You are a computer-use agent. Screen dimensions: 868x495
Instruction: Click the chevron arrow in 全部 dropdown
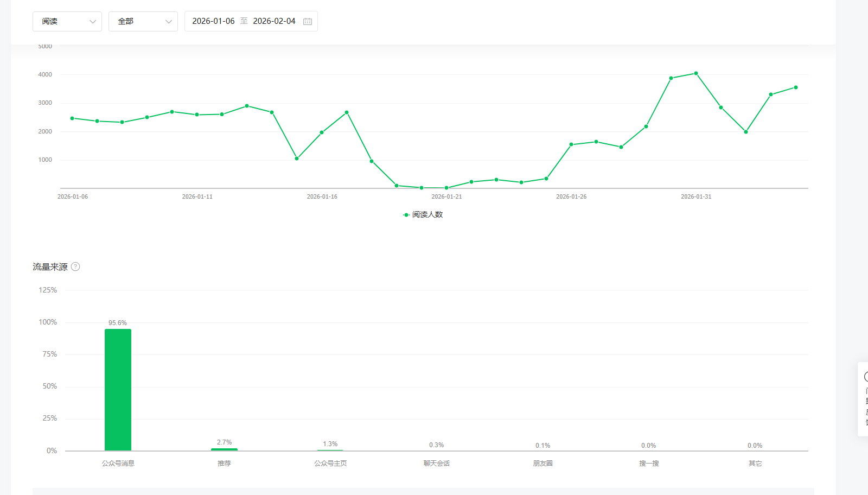tap(169, 22)
